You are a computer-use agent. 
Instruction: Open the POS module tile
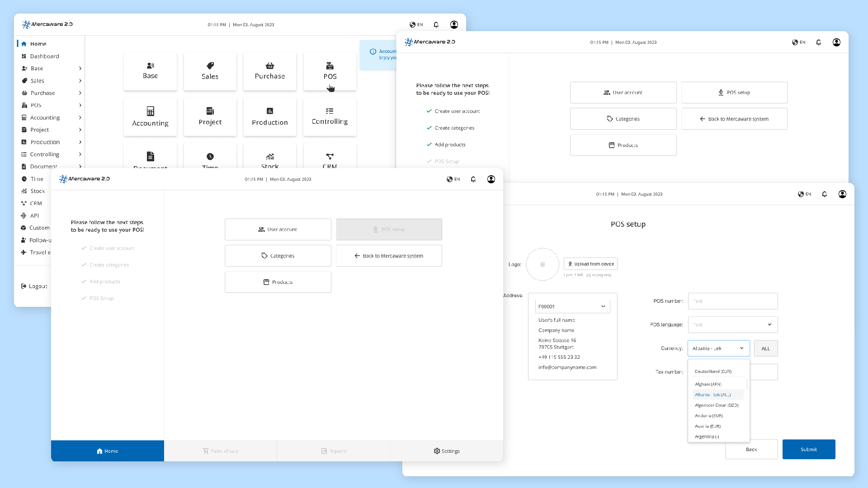(x=330, y=71)
